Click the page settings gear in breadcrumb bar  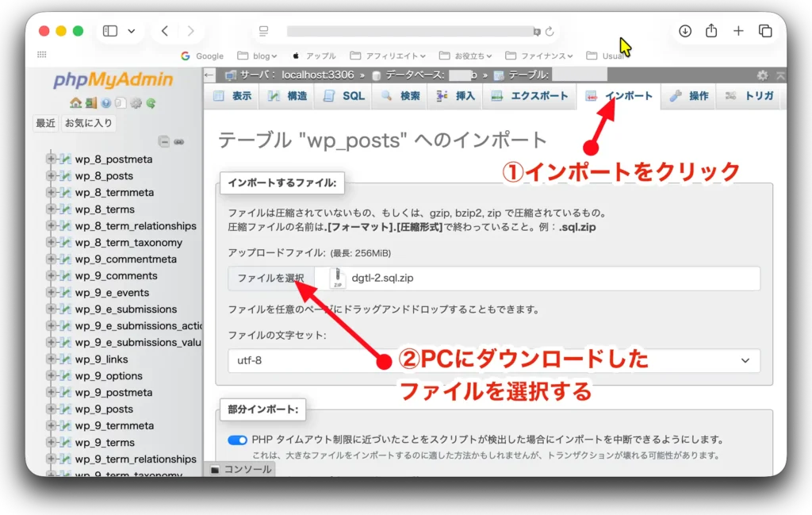[x=762, y=75]
